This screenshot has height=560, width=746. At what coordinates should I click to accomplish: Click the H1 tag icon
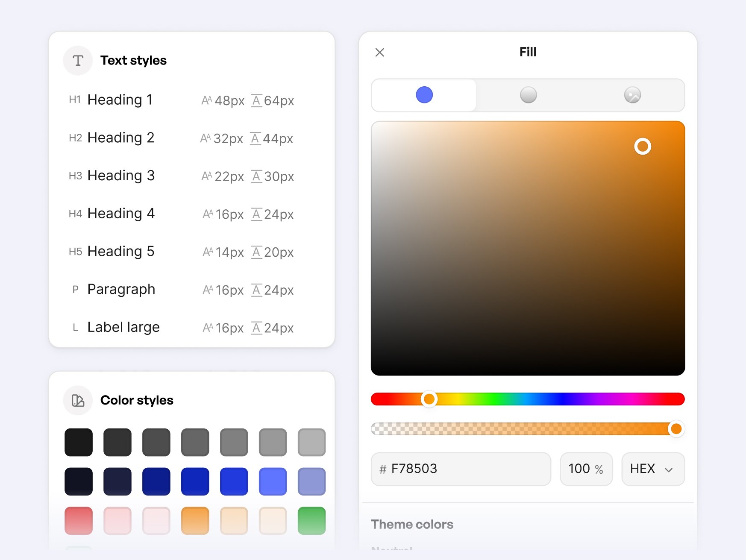click(75, 100)
